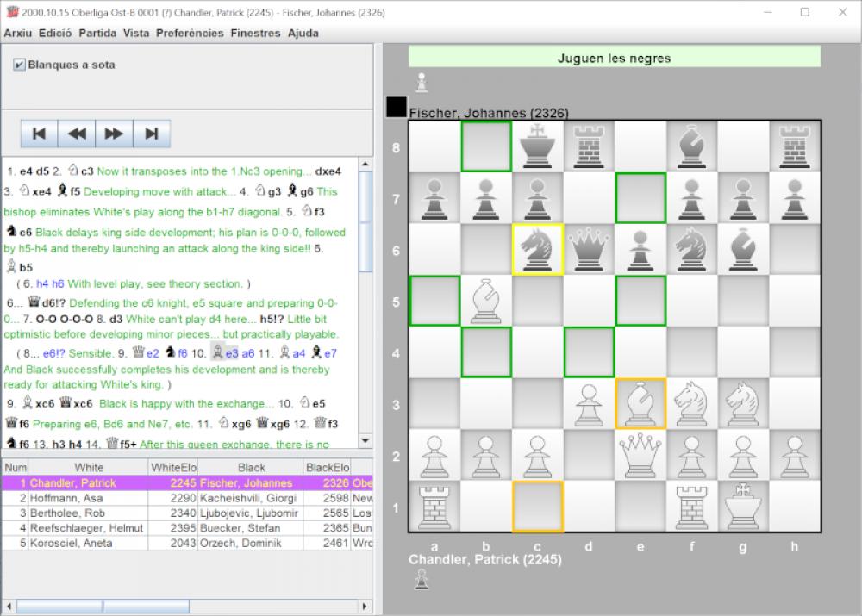Step back one move with the rewind icon

pyautogui.click(x=76, y=133)
